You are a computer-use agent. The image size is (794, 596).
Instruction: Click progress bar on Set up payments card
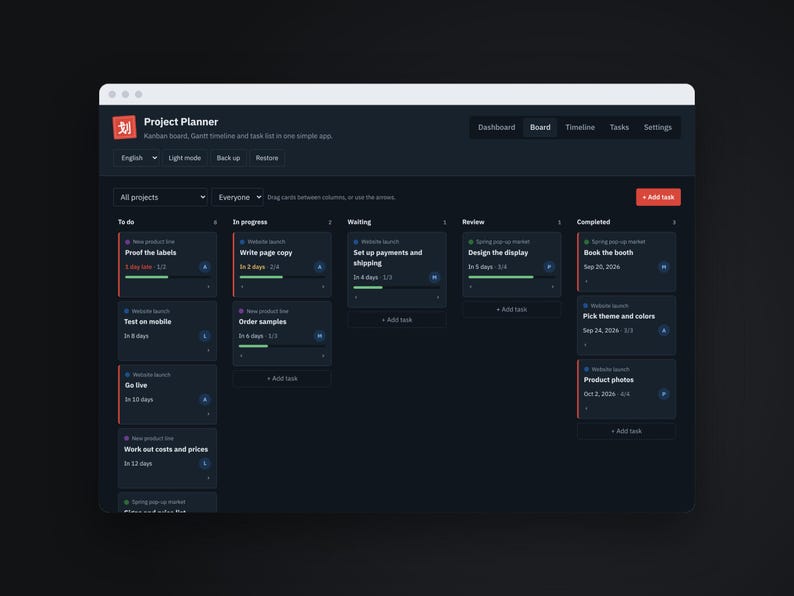point(397,288)
